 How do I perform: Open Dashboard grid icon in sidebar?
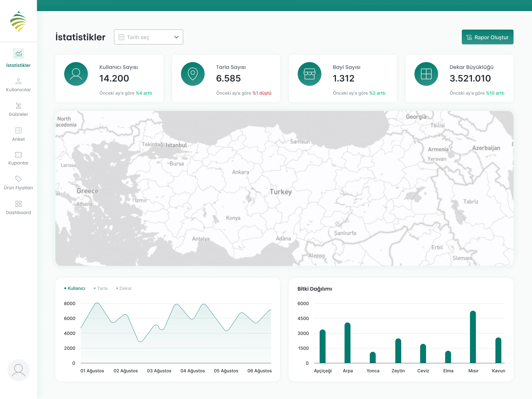[x=18, y=204]
